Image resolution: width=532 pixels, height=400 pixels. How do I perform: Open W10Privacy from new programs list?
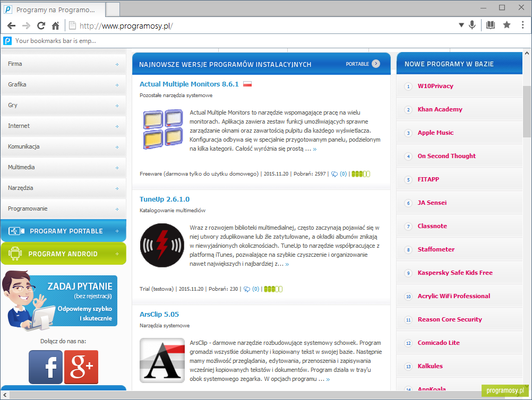click(435, 86)
